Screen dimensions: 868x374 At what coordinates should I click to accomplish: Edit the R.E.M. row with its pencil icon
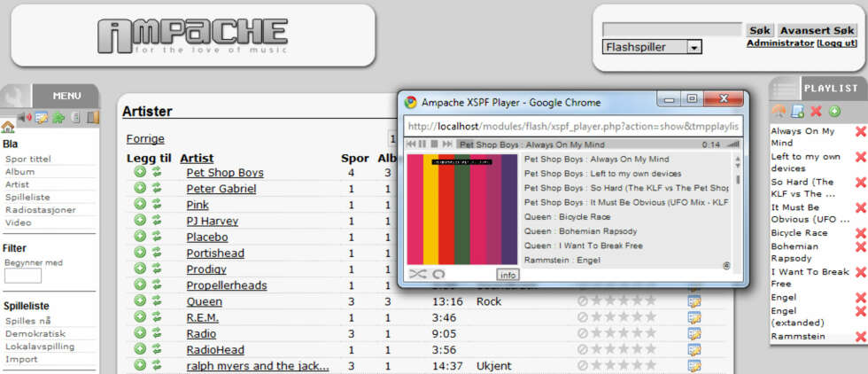[694, 317]
